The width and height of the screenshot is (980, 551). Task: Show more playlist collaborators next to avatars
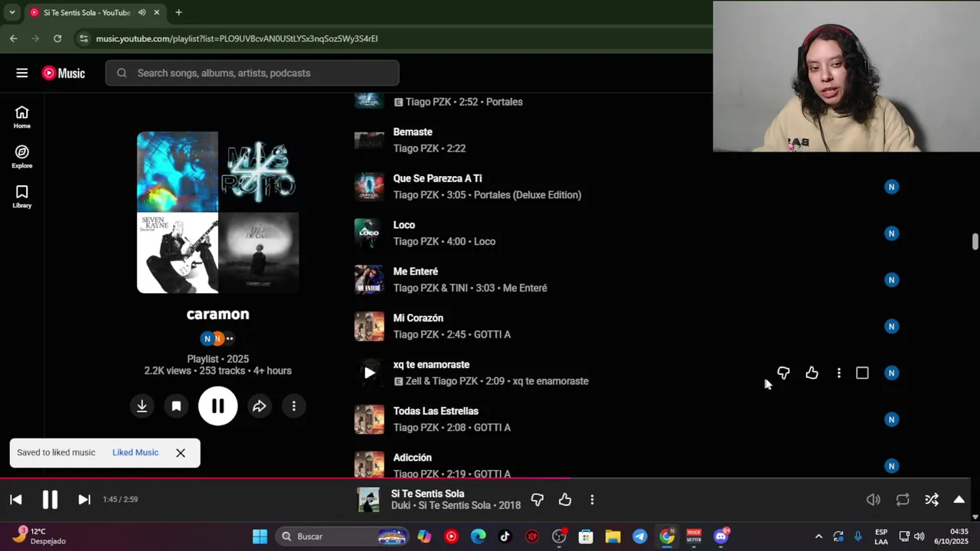(x=230, y=338)
